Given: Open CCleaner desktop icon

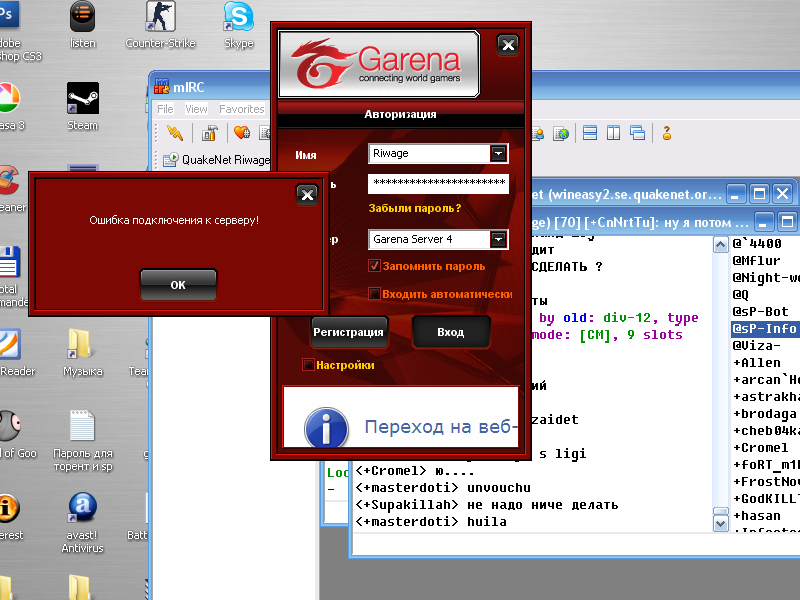Looking at the screenshot, I should 11,189.
